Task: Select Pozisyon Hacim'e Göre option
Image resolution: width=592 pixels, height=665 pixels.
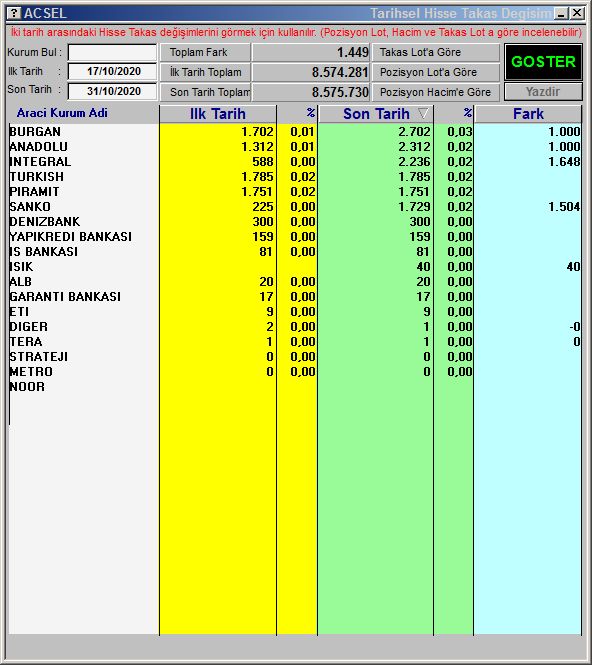Action: tap(436, 92)
